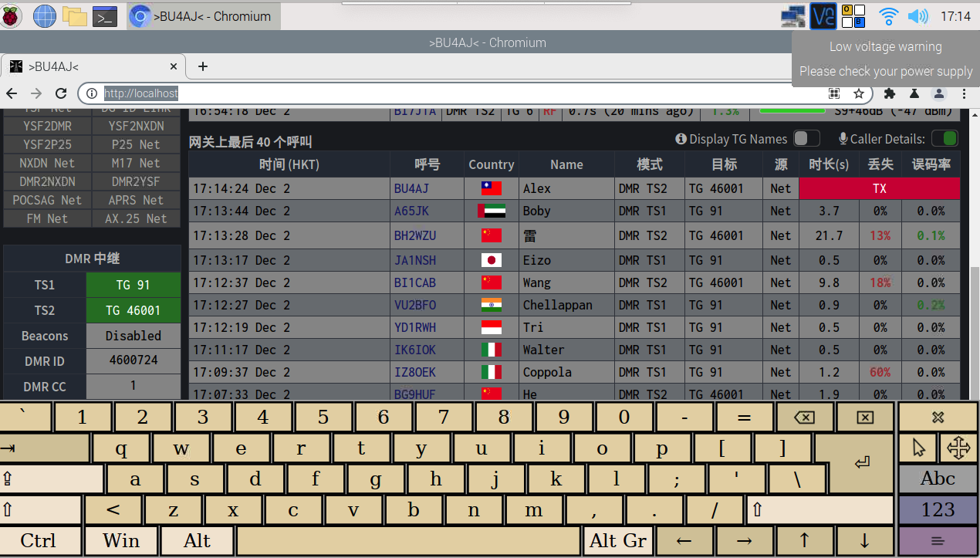Open a new browser tab
This screenshot has height=558, width=980.
[x=203, y=66]
